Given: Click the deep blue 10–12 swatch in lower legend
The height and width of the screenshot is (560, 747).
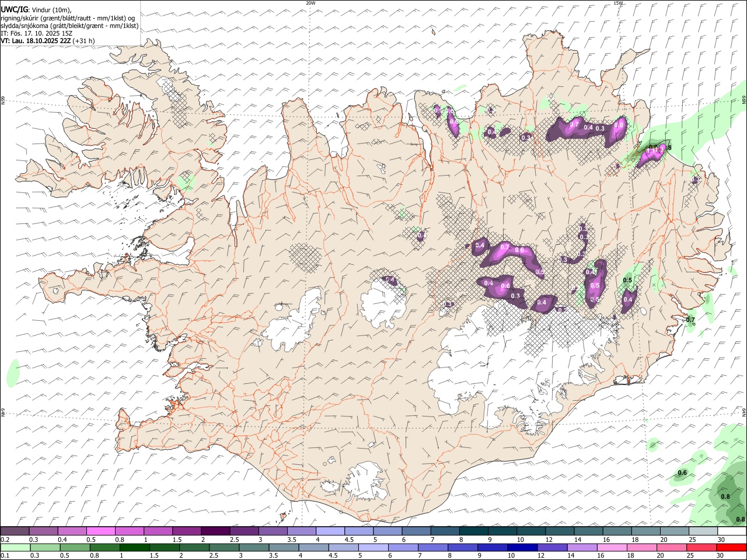Looking at the screenshot, I should pyautogui.click(x=522, y=548).
